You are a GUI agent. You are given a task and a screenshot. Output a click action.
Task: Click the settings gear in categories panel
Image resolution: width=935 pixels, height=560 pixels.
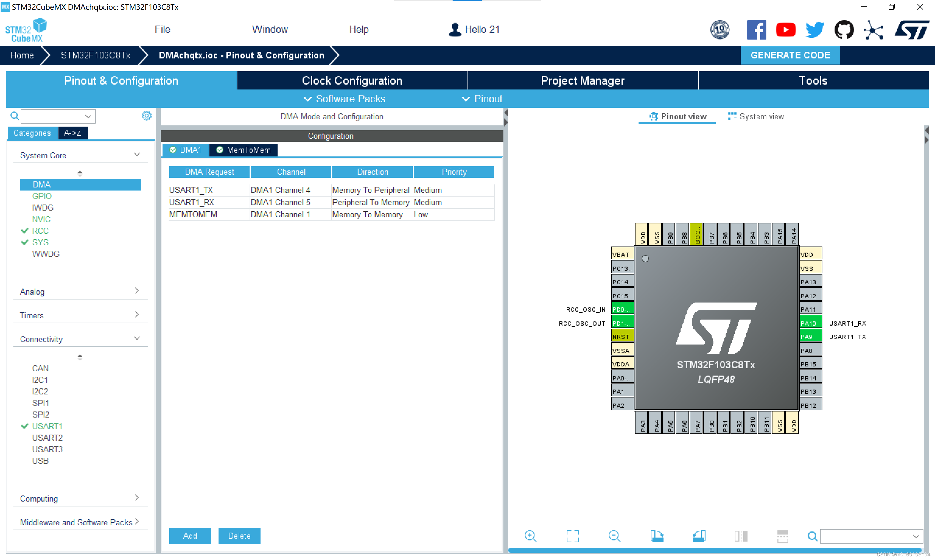(x=146, y=115)
